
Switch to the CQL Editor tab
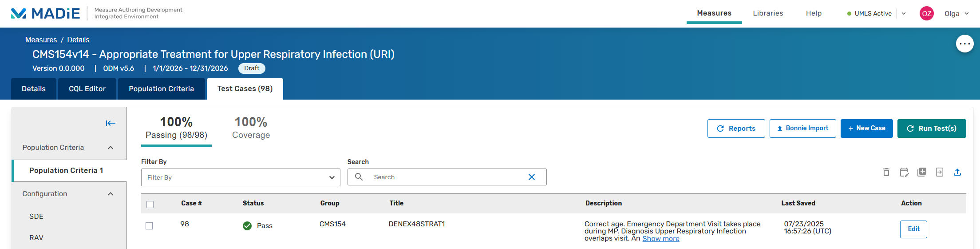point(87,89)
